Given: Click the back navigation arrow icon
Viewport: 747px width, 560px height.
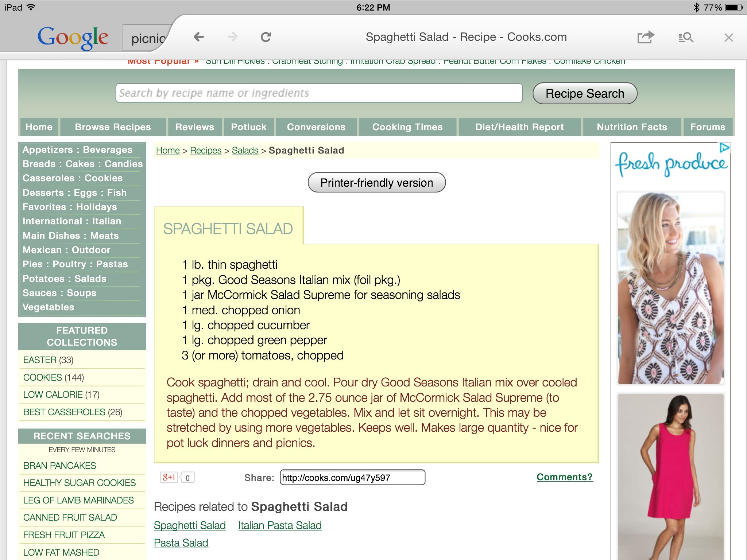Looking at the screenshot, I should pyautogui.click(x=199, y=38).
